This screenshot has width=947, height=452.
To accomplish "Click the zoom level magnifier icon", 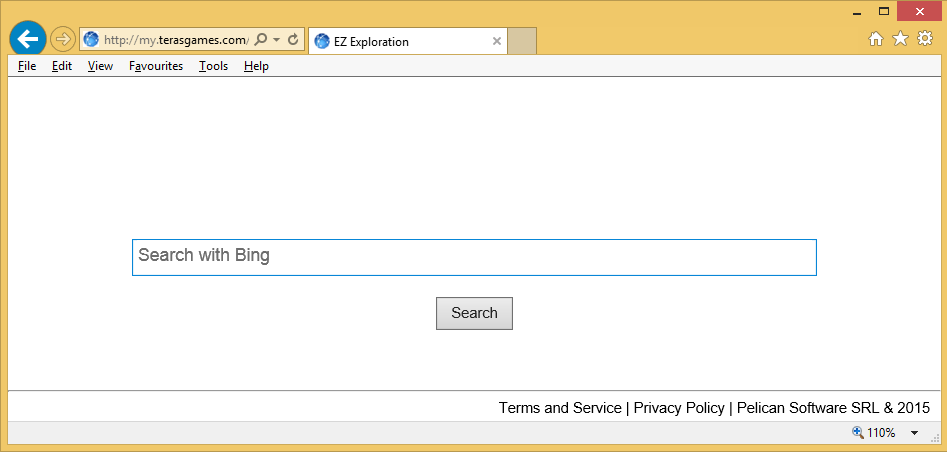I will tap(857, 433).
